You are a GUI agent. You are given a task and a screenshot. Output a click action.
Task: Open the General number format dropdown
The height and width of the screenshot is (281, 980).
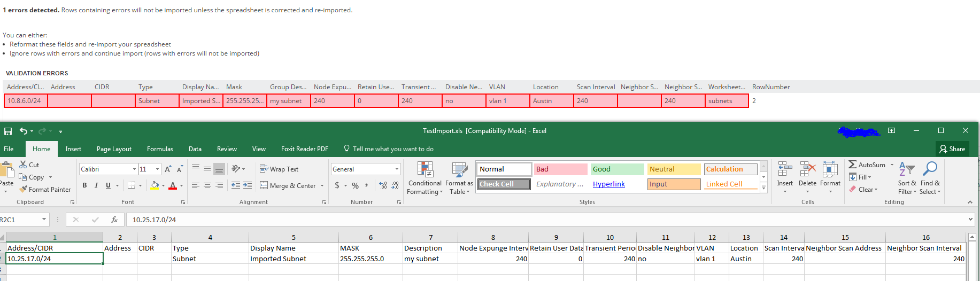(x=397, y=169)
